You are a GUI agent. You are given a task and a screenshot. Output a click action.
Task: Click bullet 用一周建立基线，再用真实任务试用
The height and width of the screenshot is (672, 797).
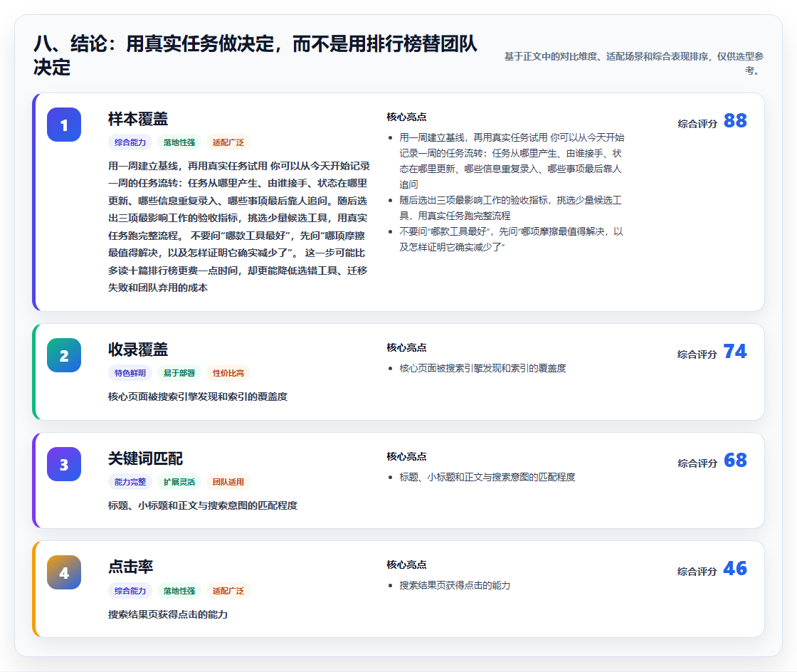[512, 161]
